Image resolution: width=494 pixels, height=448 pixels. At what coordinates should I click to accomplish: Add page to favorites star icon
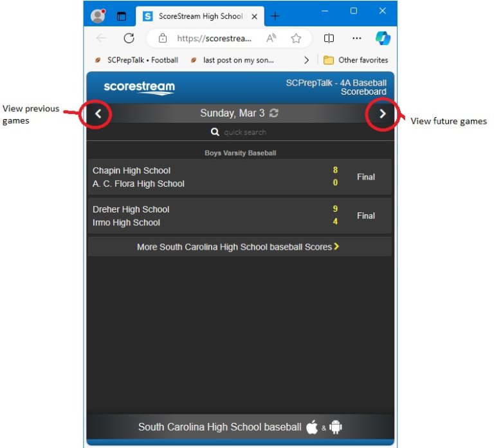pos(296,39)
